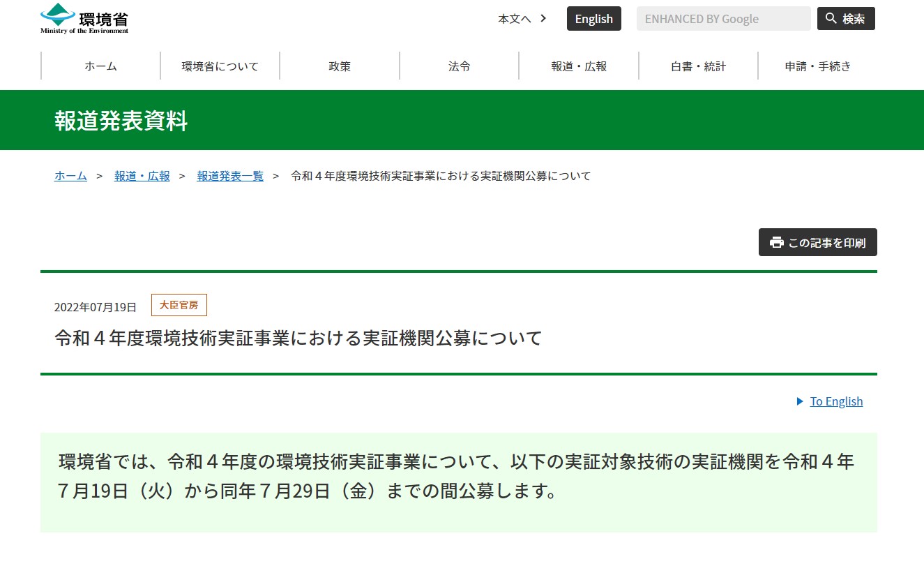Open the 申請・手続き navigation menu
This screenshot has width=924, height=573.
point(817,66)
